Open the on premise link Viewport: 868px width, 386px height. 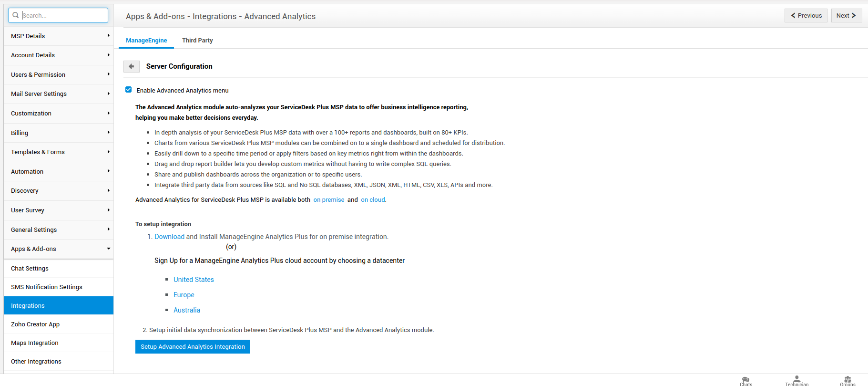click(329, 200)
